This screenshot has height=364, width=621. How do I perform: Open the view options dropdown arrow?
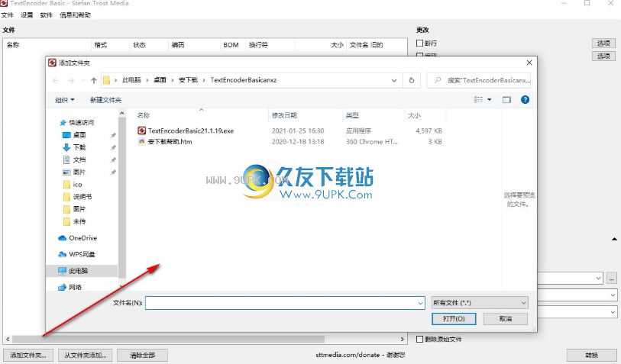point(490,100)
